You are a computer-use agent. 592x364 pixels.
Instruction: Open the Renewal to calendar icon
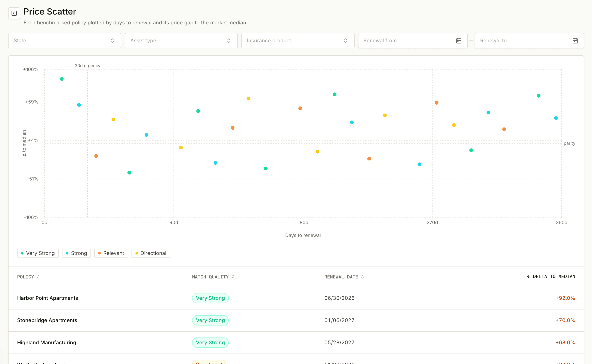(x=575, y=41)
